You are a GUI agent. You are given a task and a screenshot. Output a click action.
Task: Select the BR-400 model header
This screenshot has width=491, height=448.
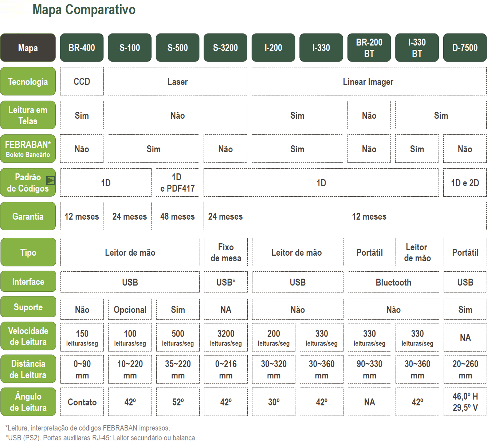coord(82,48)
